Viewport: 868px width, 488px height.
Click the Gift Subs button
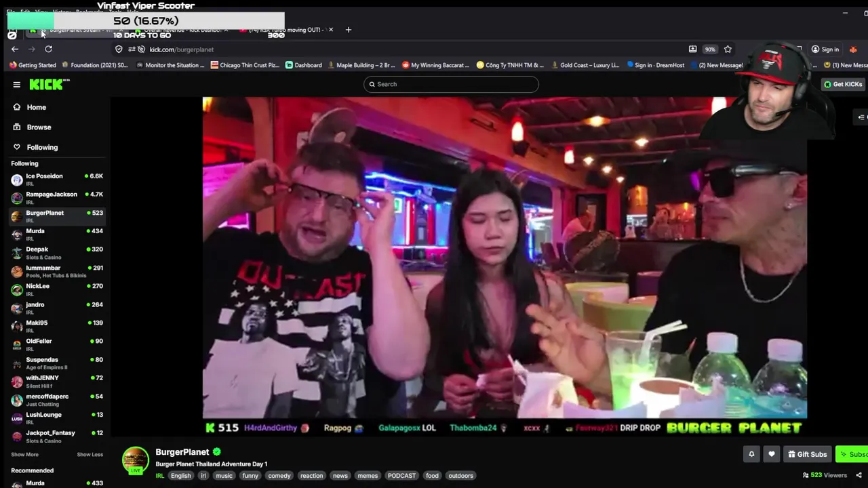[807, 454]
